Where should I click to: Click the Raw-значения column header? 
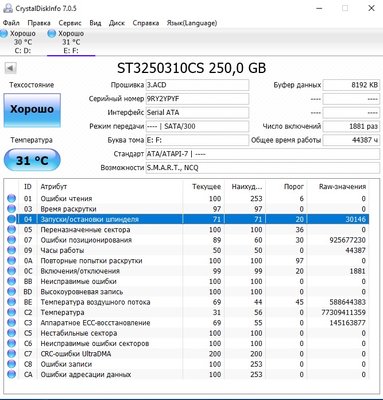342,187
